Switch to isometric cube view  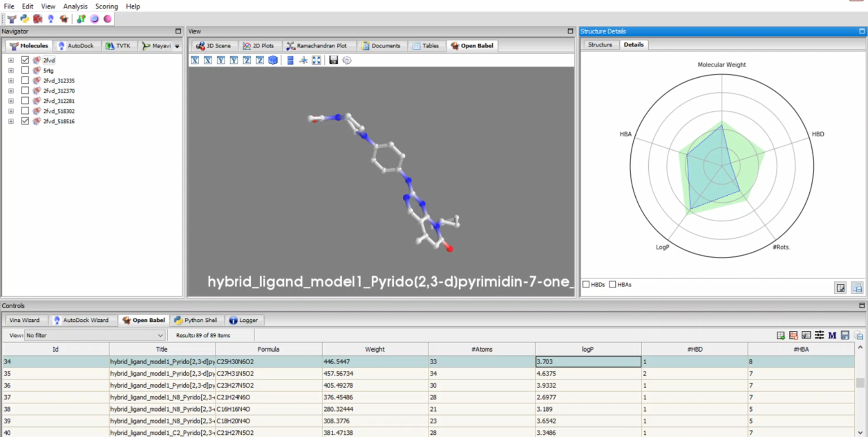(273, 60)
